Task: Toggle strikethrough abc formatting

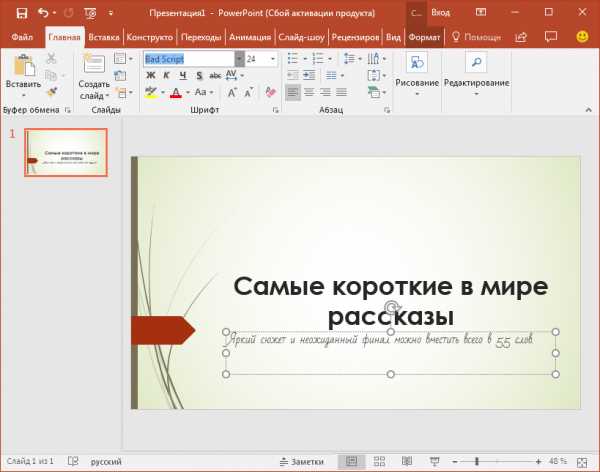Action: [x=215, y=75]
